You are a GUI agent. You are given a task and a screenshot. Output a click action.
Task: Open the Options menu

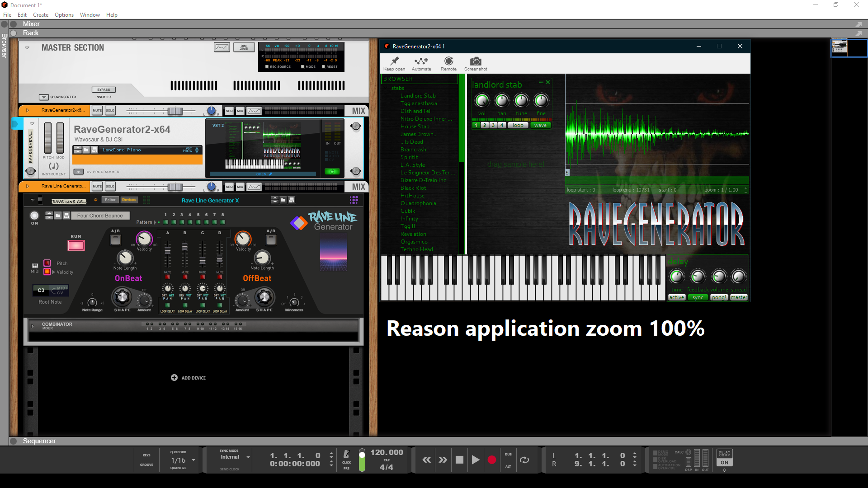click(64, 15)
